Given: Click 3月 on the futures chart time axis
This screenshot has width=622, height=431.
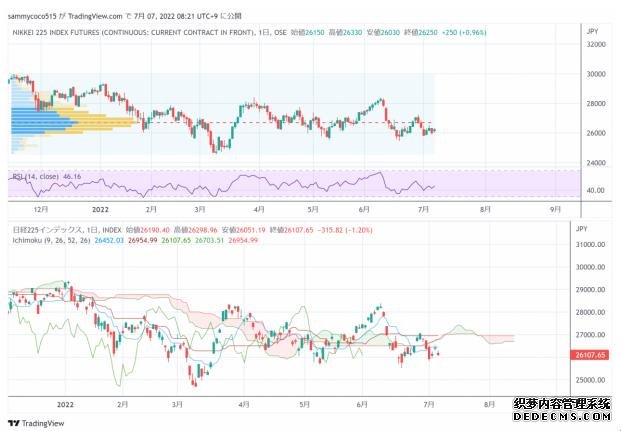Looking at the screenshot, I should [200, 209].
